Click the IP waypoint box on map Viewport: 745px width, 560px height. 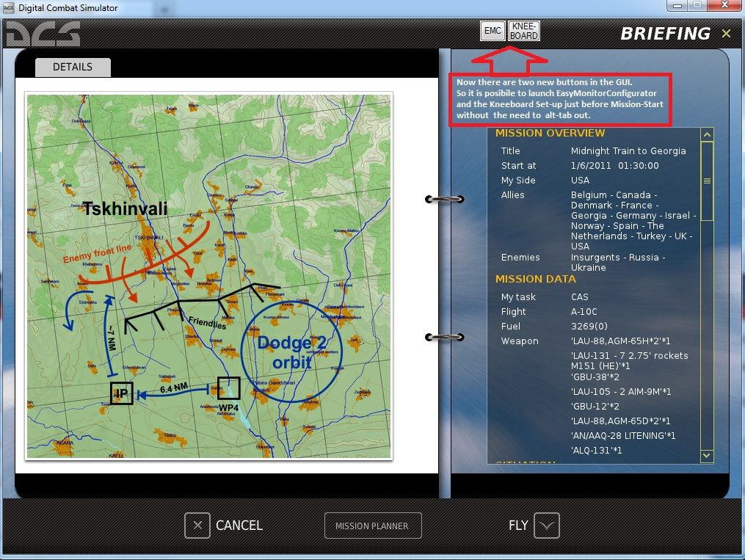point(121,393)
